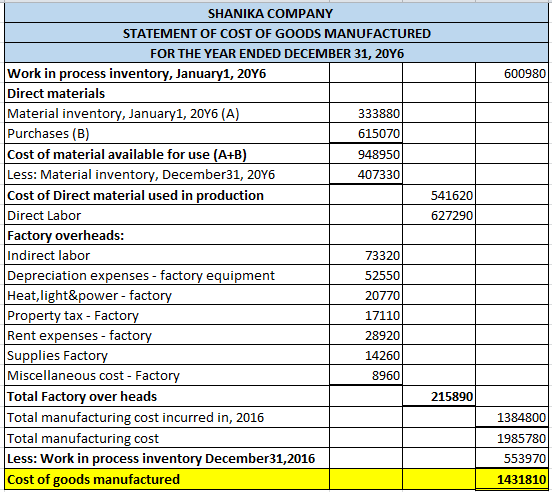Image resolution: width=552 pixels, height=492 pixels.
Task: Click the Purchases (B) label
Action: point(48,134)
